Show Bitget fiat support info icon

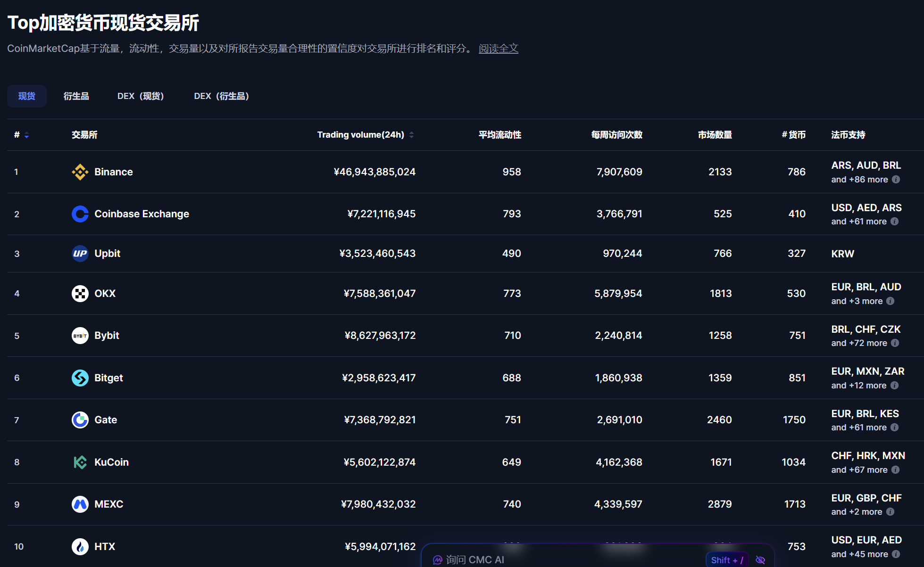[x=895, y=386]
